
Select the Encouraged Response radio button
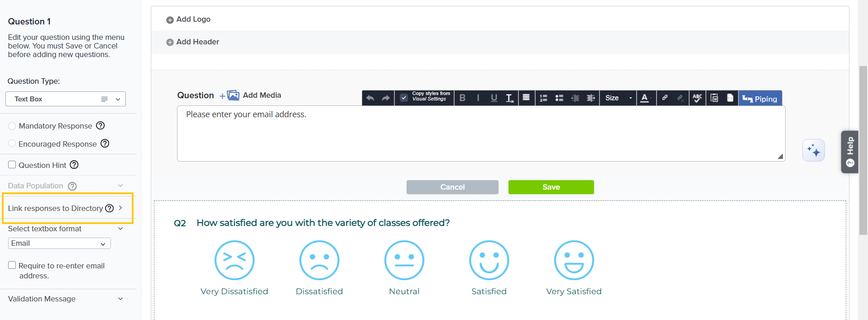click(12, 144)
